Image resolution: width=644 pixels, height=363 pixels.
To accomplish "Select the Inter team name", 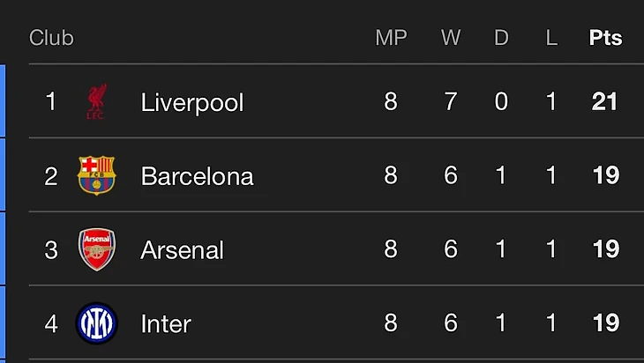I will point(166,324).
